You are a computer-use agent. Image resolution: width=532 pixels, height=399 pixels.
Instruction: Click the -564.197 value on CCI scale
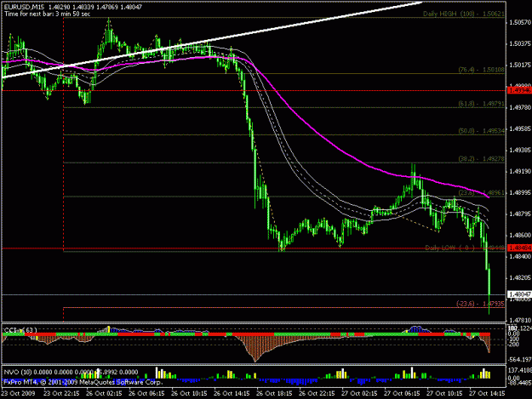click(x=519, y=359)
